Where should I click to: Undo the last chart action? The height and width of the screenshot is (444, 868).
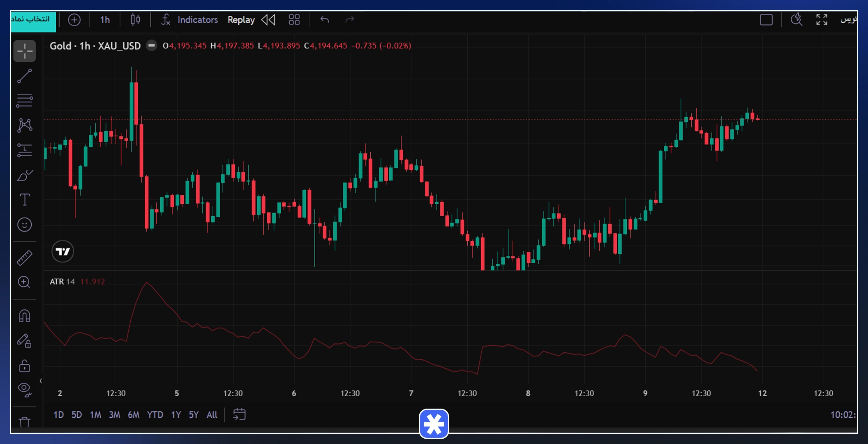point(325,20)
